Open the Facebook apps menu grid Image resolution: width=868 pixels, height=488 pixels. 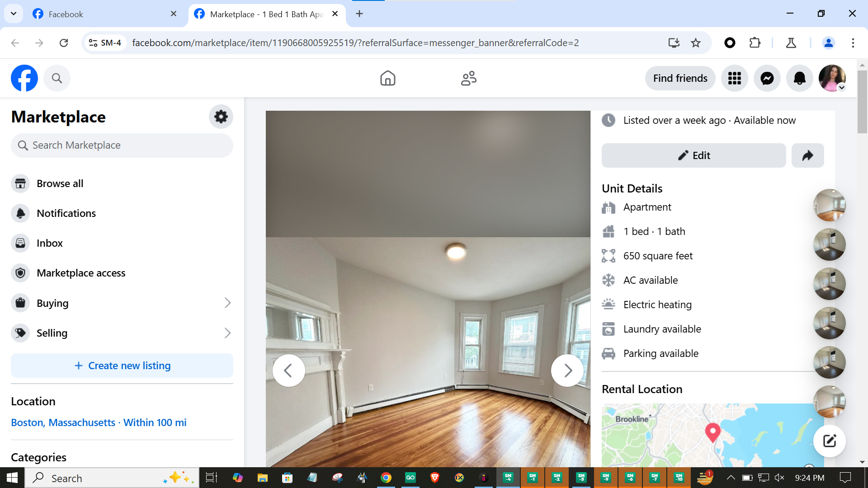[734, 79]
